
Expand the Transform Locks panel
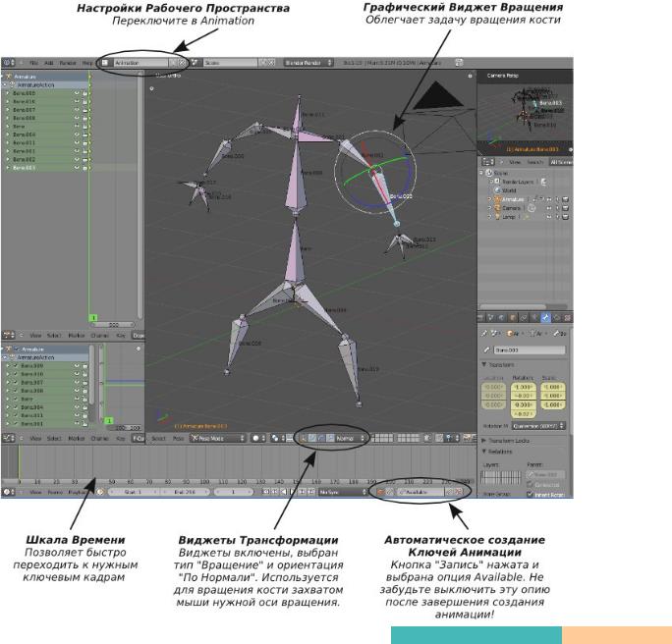coord(483,440)
